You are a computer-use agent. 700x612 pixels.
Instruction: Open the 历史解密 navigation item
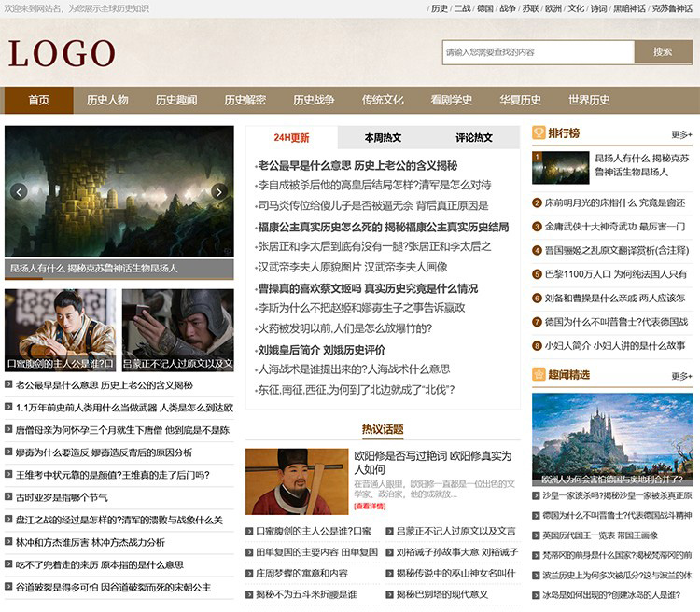(245, 100)
